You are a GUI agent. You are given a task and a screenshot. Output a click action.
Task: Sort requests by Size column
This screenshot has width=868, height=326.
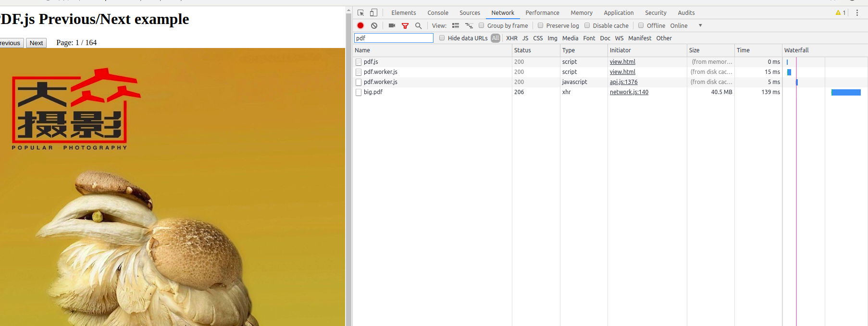(710, 50)
